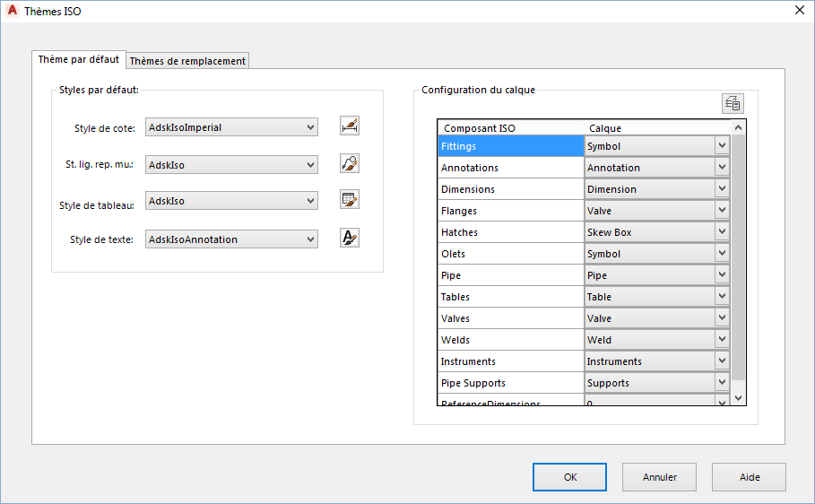Viewport: 815px width, 504px height.
Task: Expand layer dropdown for Hatches row
Action: click(x=722, y=232)
